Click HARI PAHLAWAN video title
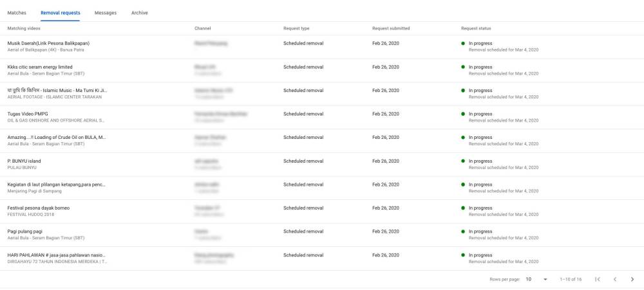 (57, 255)
